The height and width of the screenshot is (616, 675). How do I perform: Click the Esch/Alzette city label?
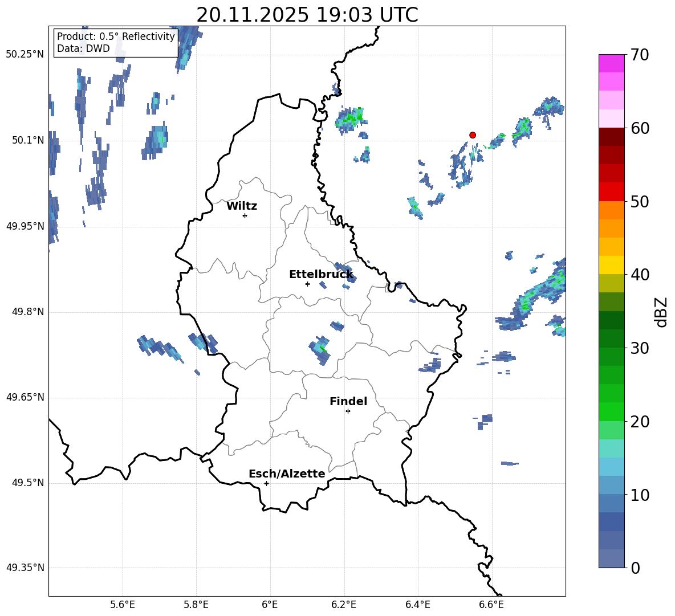[x=287, y=474]
